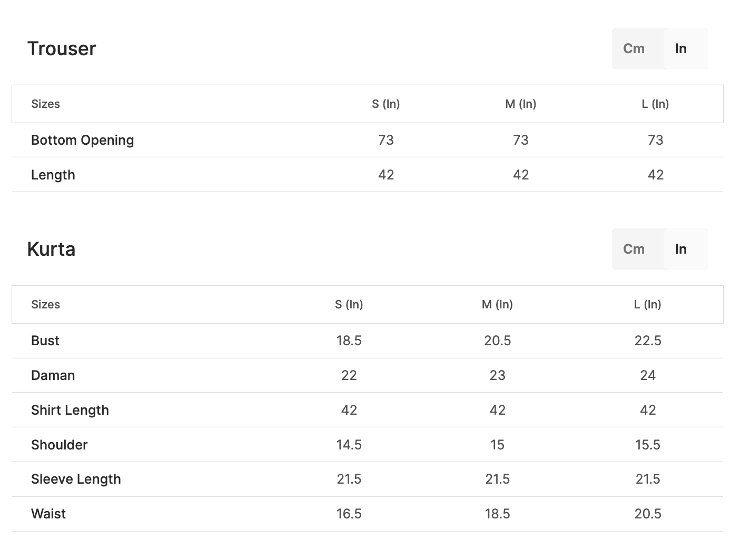Viewport: 731px width, 560px height.
Task: Click Trouser table's L (In) column header
Action: click(655, 104)
